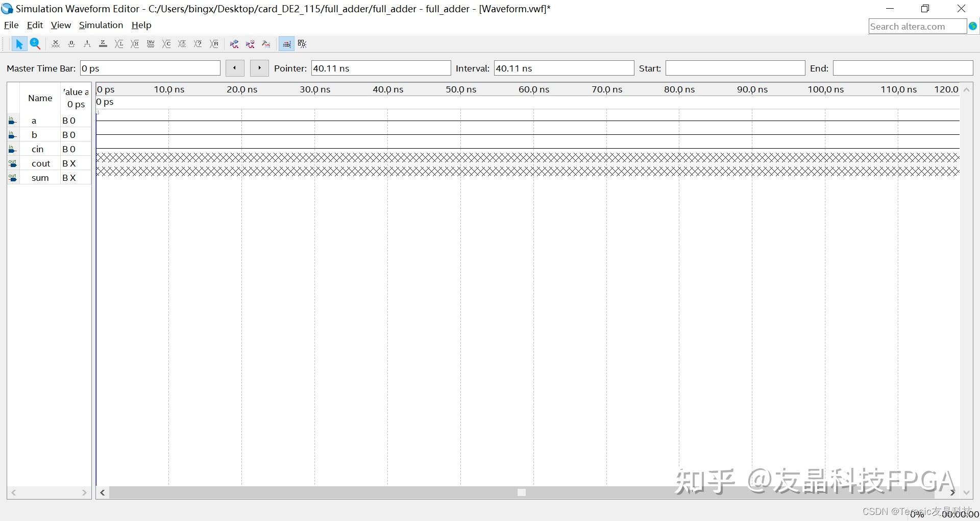This screenshot has width=980, height=521.
Task: Activate the Zoom tool
Action: pos(35,43)
